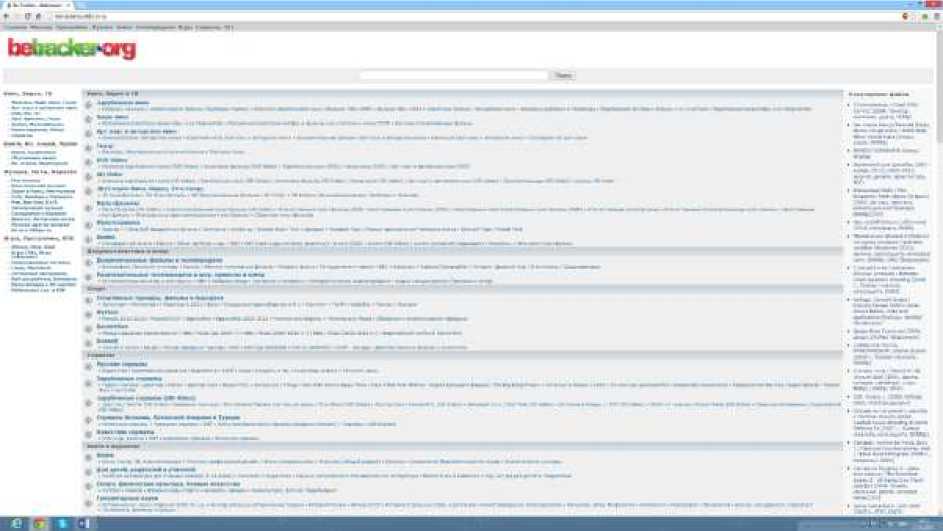Open the browser home page icon
Screen dimensions: 943x531
coord(38,16)
